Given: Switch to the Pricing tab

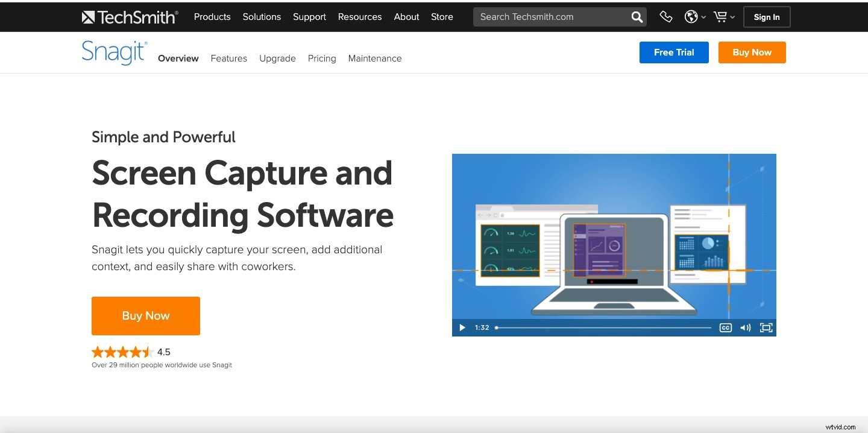Looking at the screenshot, I should pos(321,58).
